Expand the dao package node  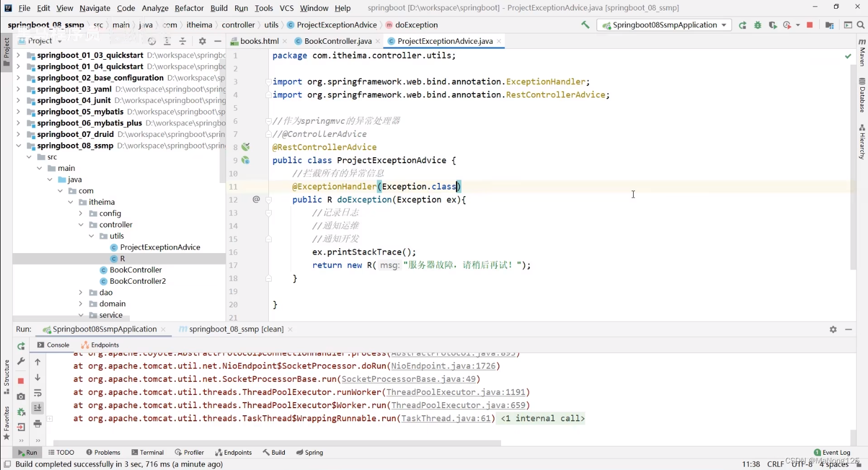(x=81, y=293)
